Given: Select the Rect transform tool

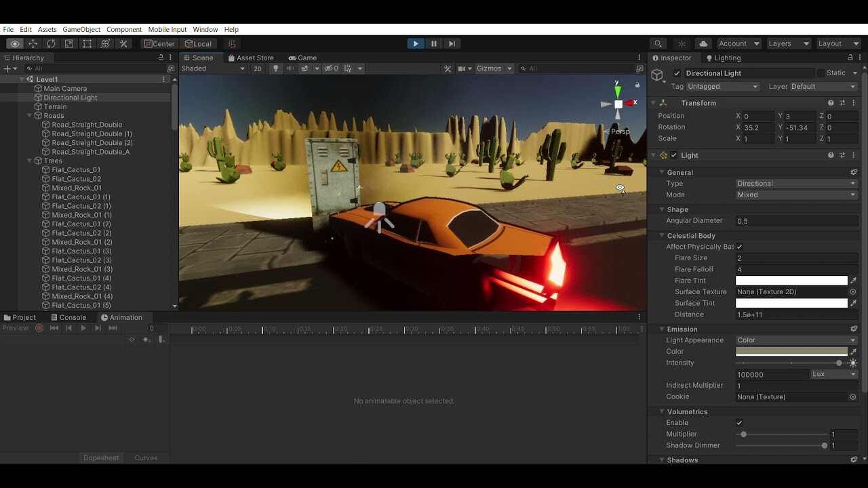Looking at the screenshot, I should pyautogui.click(x=87, y=43).
